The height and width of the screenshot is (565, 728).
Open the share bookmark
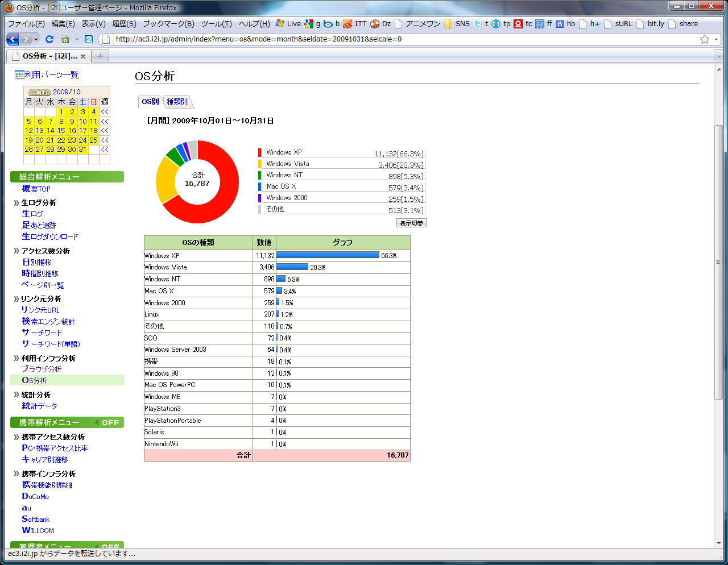click(x=683, y=24)
